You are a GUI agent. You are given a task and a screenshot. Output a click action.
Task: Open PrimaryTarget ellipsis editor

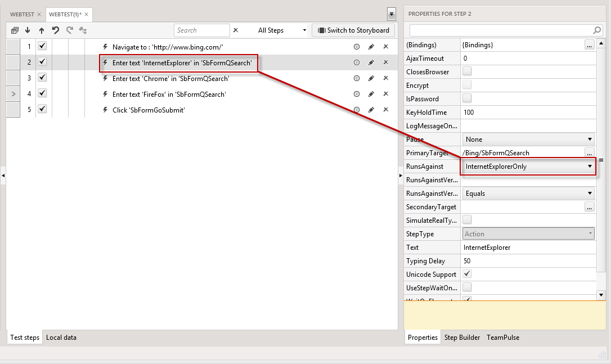590,152
